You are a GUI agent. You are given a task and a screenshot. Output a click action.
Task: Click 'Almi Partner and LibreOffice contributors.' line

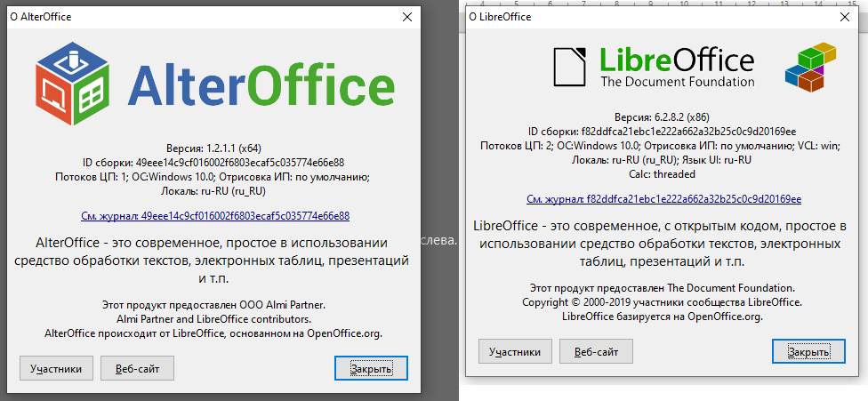(214, 319)
